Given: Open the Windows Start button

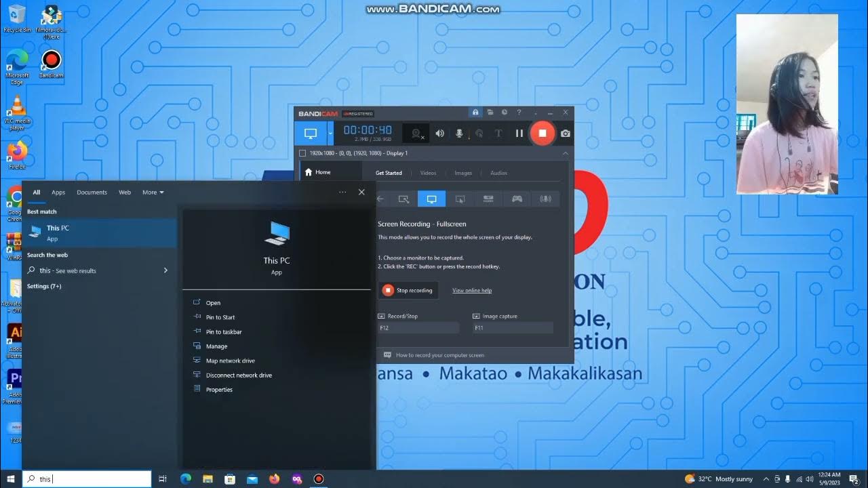Looking at the screenshot, I should [x=10, y=479].
